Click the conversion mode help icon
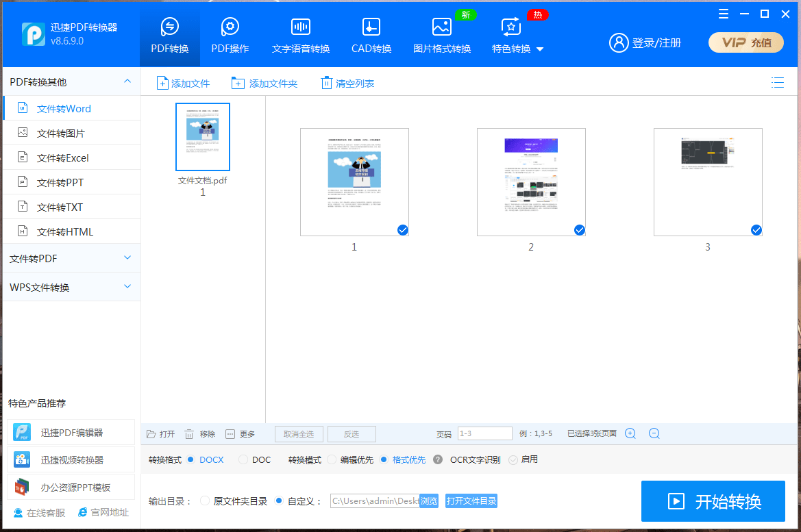The height and width of the screenshot is (532, 801). coord(438,459)
